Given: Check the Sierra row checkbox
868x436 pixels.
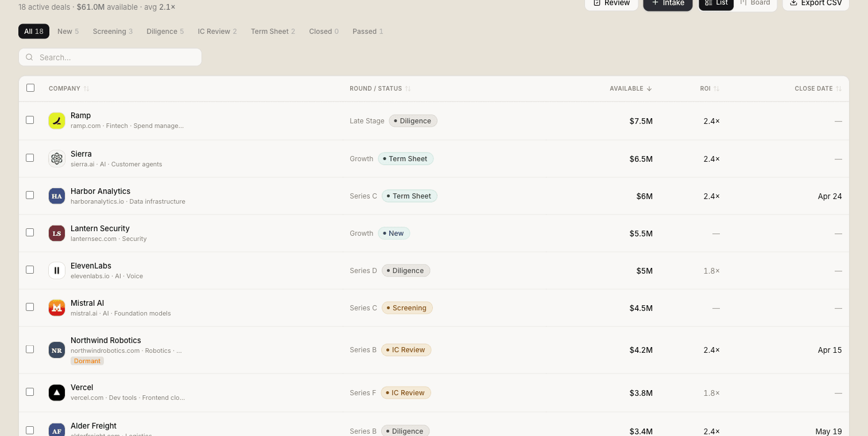Looking at the screenshot, I should (30, 158).
